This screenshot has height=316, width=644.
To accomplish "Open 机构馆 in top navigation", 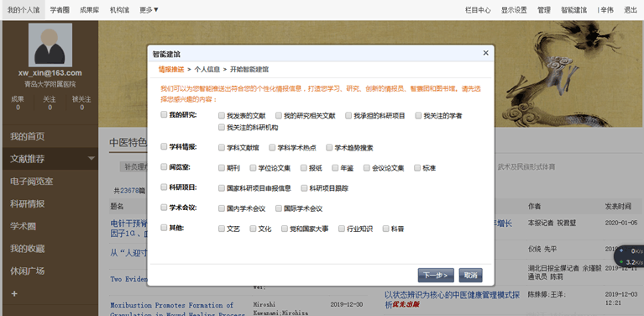I will click(x=119, y=10).
